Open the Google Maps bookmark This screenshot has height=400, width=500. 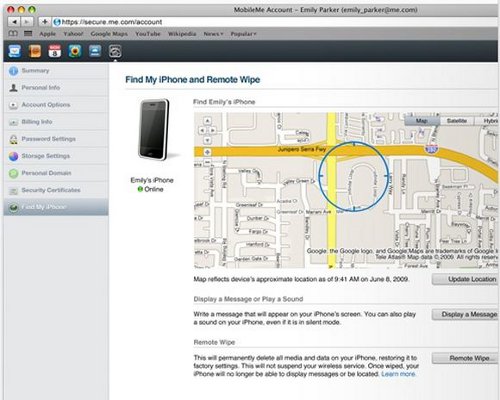pyautogui.click(x=109, y=34)
